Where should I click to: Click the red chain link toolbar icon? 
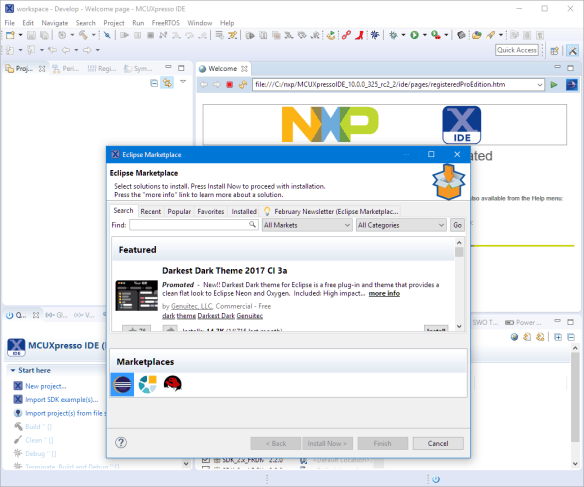tap(346, 35)
